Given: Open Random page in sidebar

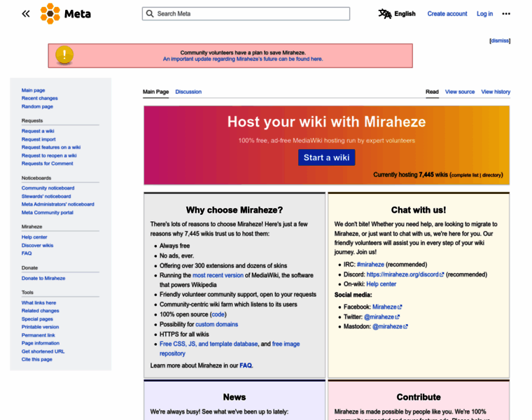Looking at the screenshot, I should point(37,106).
